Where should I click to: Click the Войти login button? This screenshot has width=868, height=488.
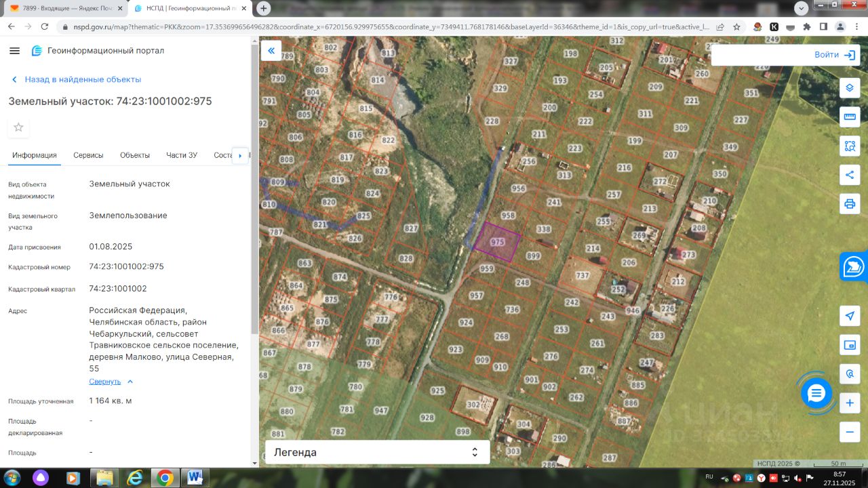click(x=834, y=55)
